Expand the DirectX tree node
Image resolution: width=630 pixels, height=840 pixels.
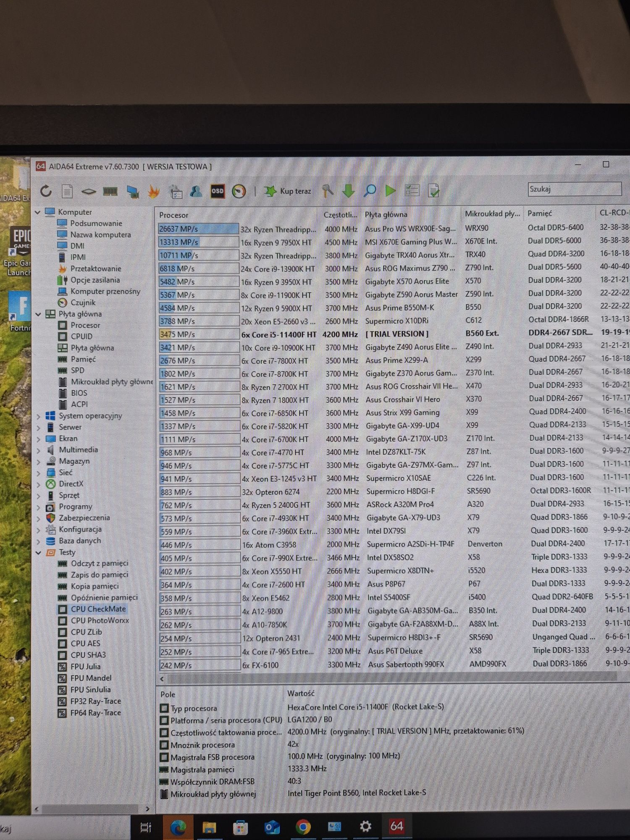pos(39,484)
